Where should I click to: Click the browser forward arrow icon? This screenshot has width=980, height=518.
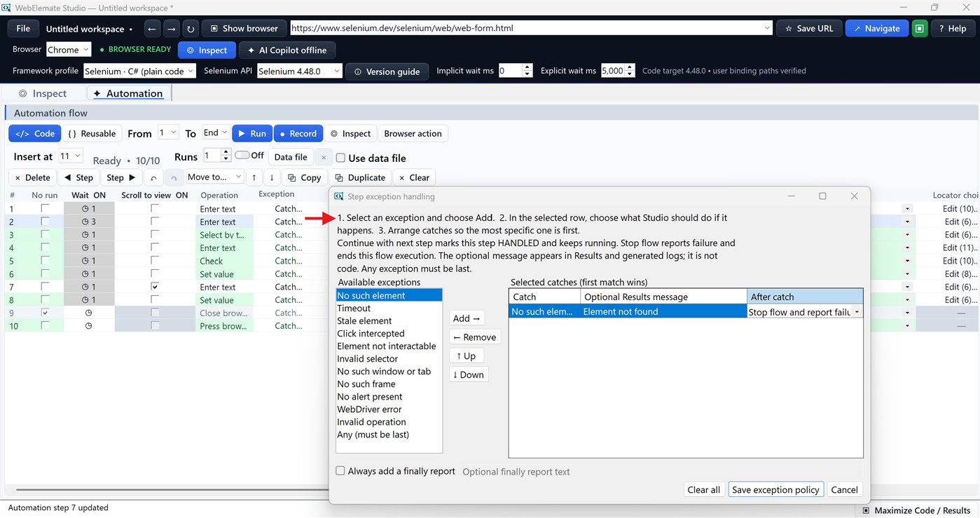point(172,29)
